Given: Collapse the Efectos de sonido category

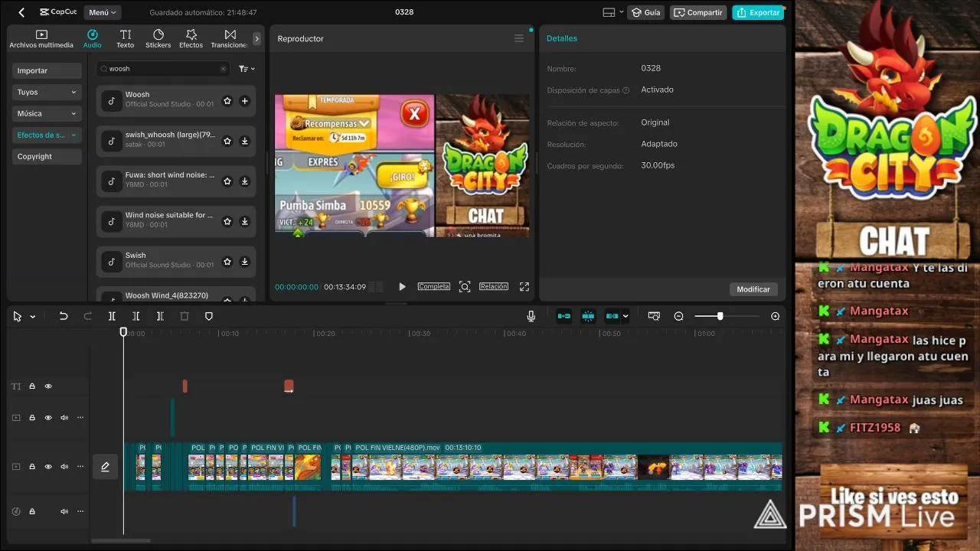Looking at the screenshot, I should point(47,135).
